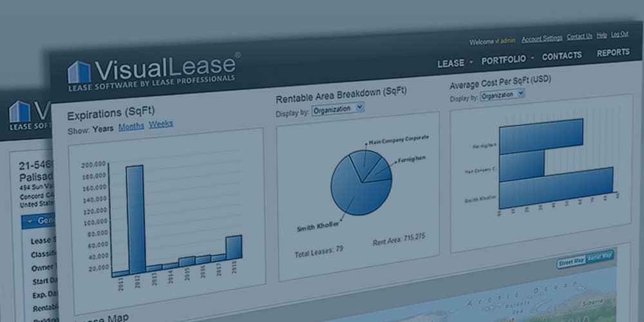The height and width of the screenshot is (322, 644).
Task: Open Account Settings link
Action: [542, 38]
